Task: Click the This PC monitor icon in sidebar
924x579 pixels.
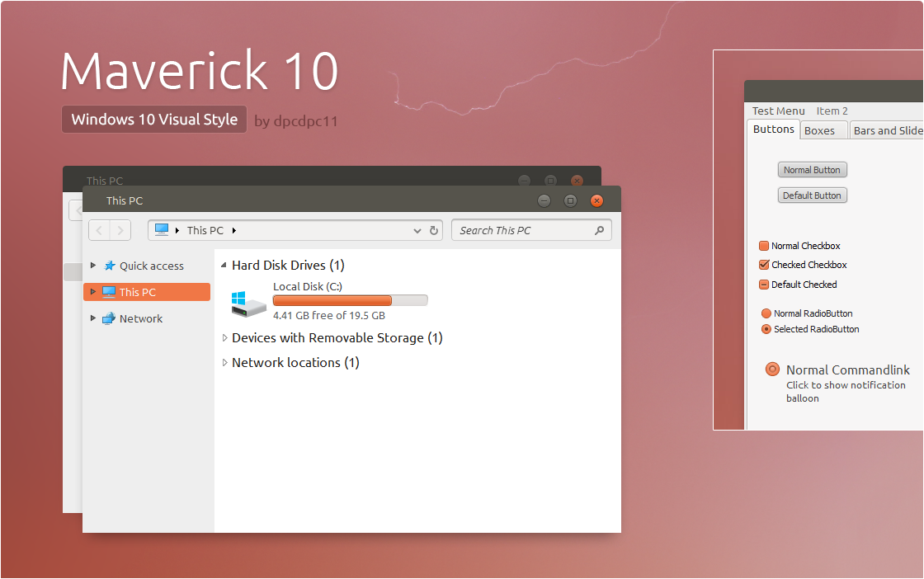Action: 109,291
